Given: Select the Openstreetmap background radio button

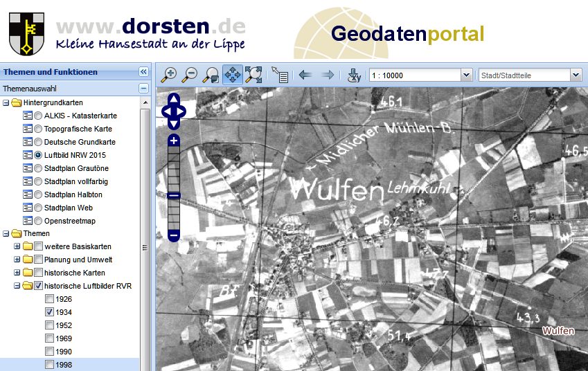Looking at the screenshot, I should pos(39,221).
